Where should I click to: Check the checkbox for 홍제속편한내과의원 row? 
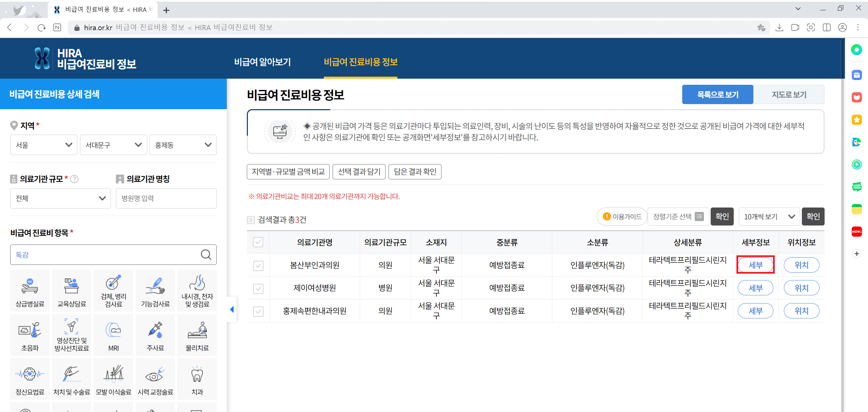tap(258, 311)
